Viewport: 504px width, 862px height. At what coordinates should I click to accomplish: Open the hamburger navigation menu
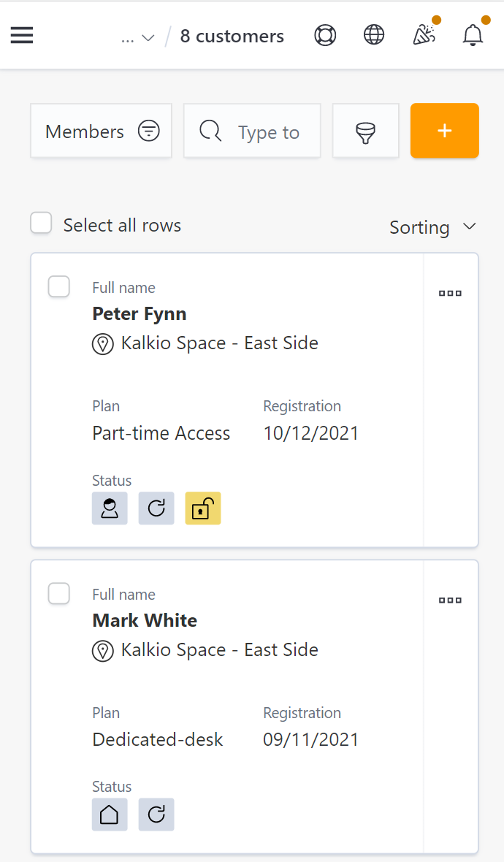pos(22,35)
